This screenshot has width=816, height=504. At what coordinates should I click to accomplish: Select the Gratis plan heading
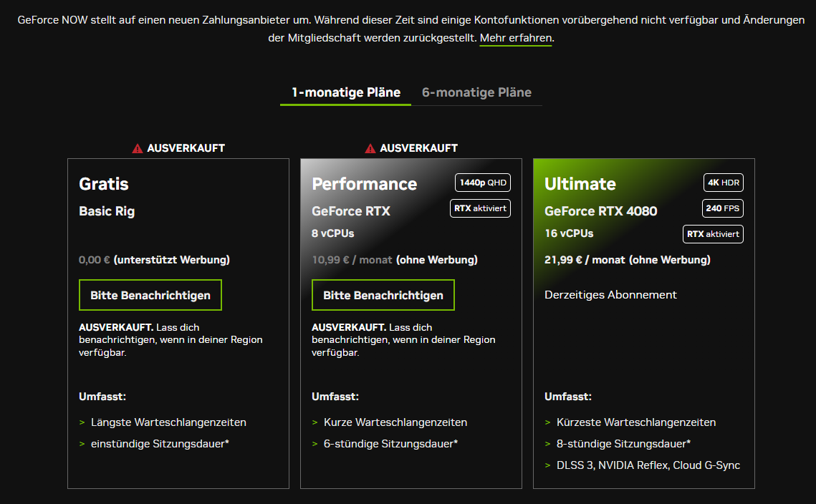(104, 183)
